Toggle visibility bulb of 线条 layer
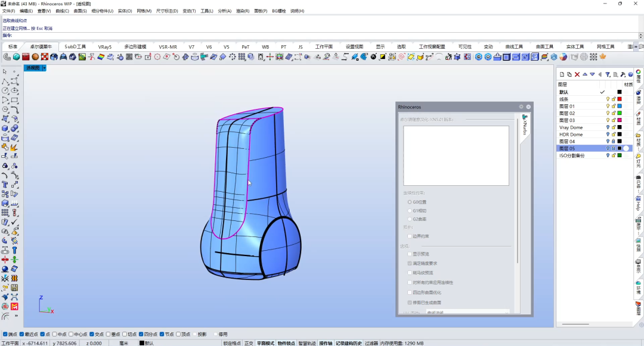 click(x=608, y=99)
